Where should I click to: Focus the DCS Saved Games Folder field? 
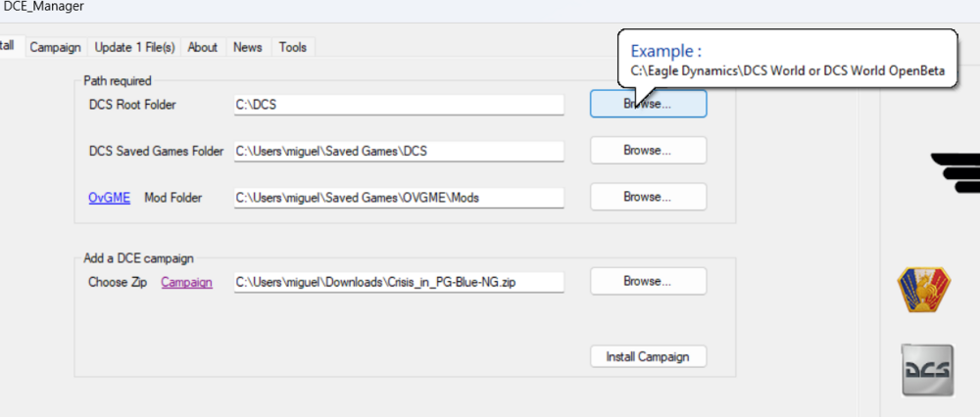click(399, 152)
